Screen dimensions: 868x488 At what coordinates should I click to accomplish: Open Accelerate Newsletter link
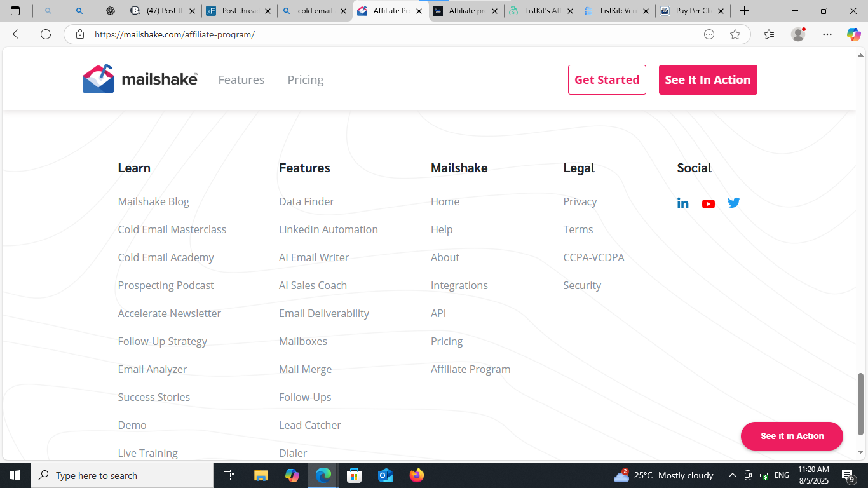coord(170,313)
